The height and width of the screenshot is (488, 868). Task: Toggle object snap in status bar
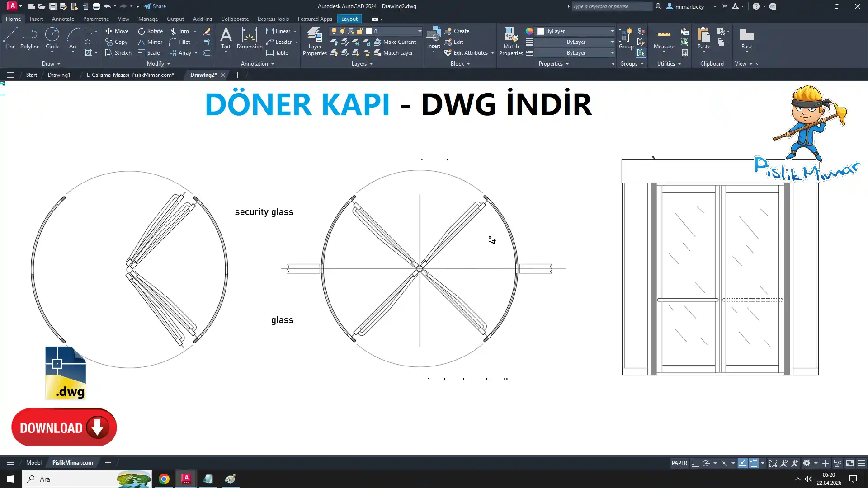754,463
